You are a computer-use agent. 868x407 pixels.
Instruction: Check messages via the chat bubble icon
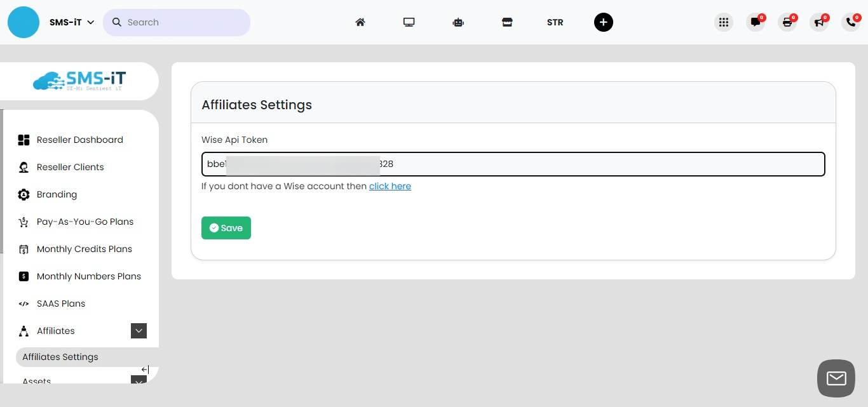pos(756,22)
